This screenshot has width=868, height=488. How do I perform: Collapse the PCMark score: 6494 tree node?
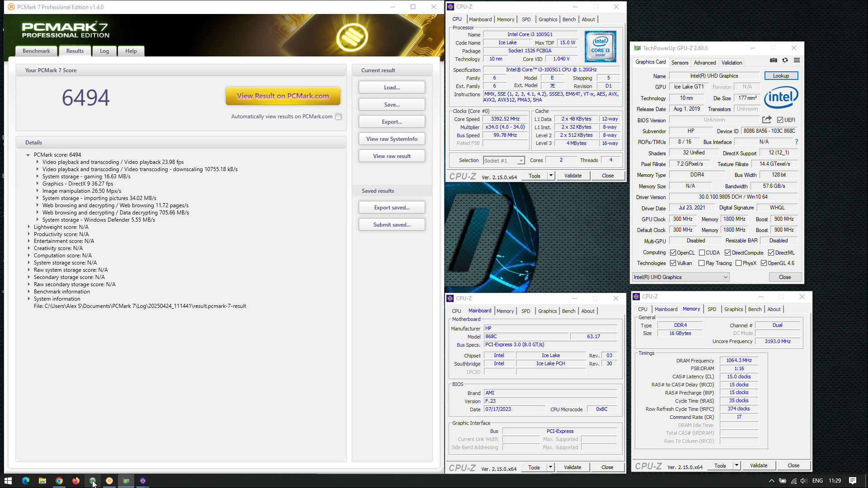28,155
